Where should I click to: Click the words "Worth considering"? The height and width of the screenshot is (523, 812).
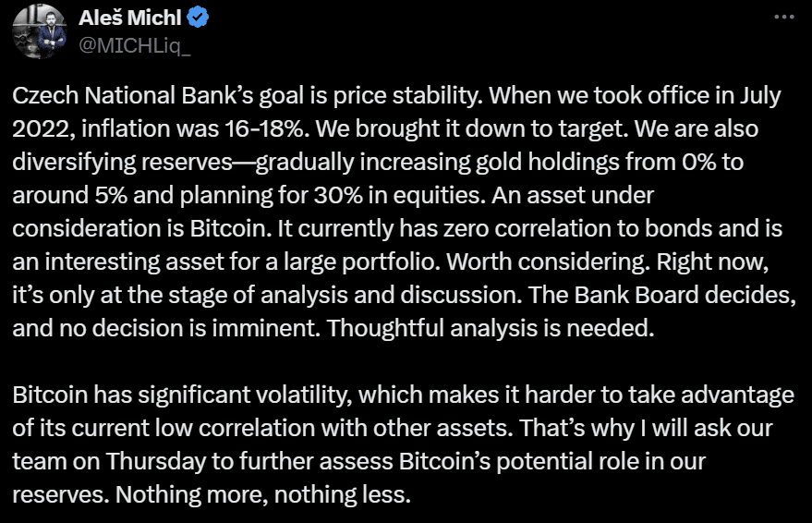[548, 261]
